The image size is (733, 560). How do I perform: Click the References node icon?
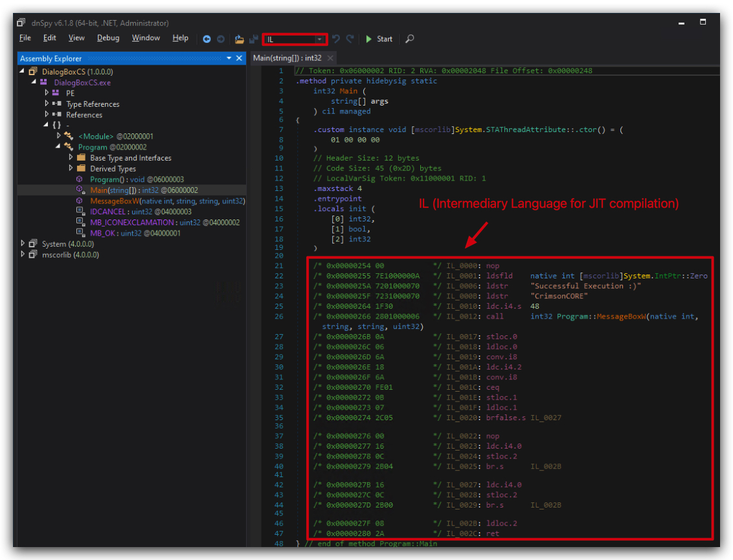click(57, 115)
